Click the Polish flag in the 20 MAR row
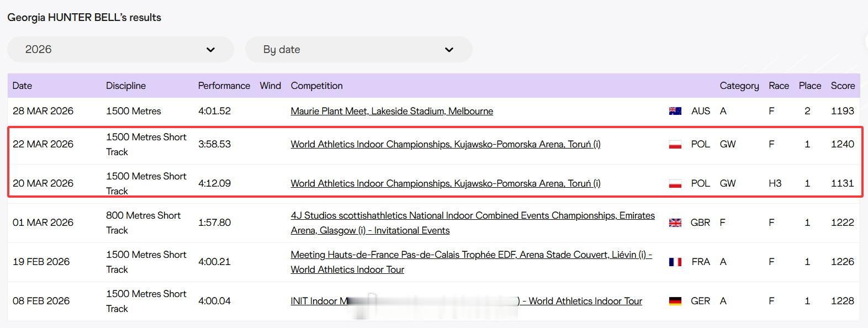The image size is (868, 328). click(675, 184)
